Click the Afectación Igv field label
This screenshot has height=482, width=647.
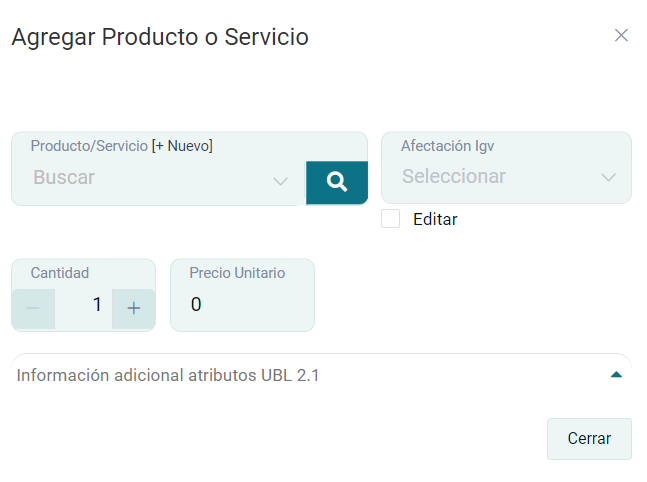(x=447, y=146)
